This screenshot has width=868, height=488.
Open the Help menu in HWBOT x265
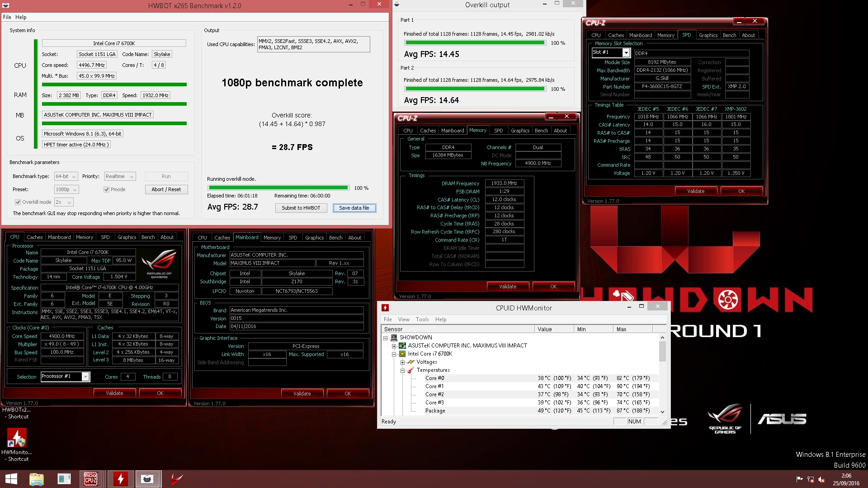point(21,17)
